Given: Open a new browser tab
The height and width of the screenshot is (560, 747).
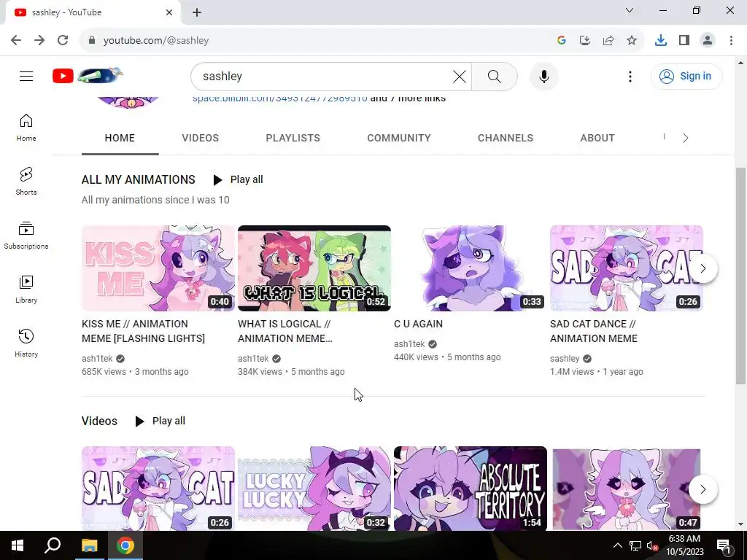Looking at the screenshot, I should click(x=197, y=12).
